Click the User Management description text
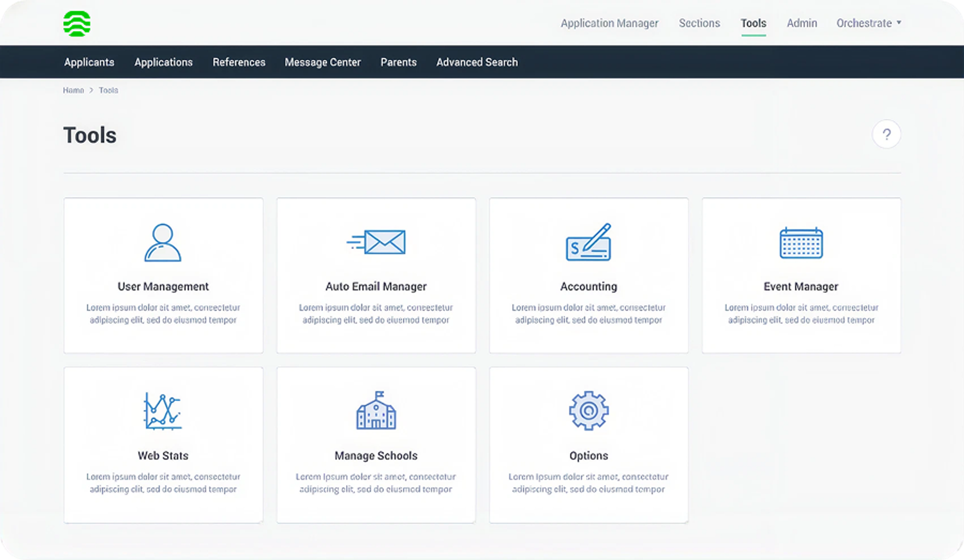 pos(163,314)
